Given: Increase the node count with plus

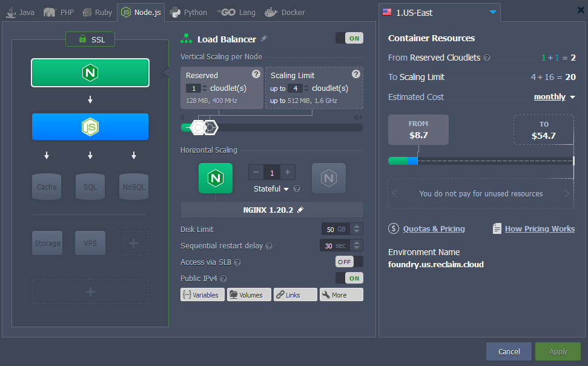Looking at the screenshot, I should pos(288,172).
